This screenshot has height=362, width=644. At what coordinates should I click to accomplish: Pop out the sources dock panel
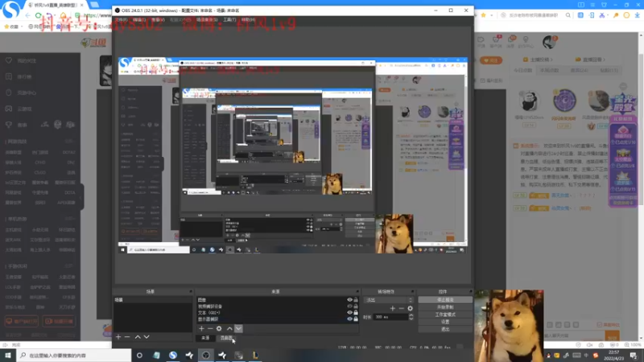pyautogui.click(x=357, y=291)
